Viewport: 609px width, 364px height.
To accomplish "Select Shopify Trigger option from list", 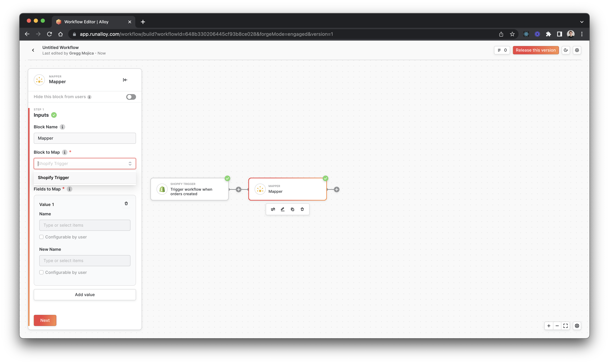I will 54,178.
